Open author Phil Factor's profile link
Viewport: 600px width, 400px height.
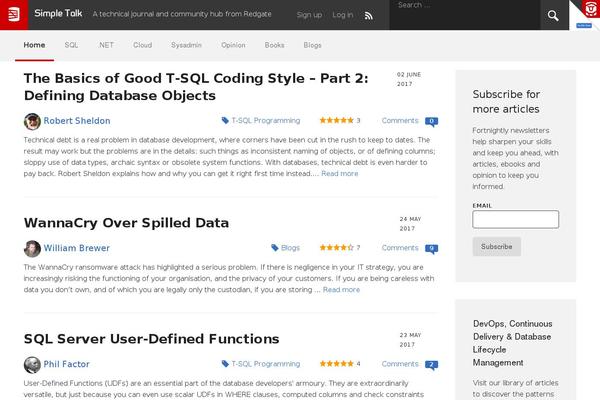tap(67, 364)
